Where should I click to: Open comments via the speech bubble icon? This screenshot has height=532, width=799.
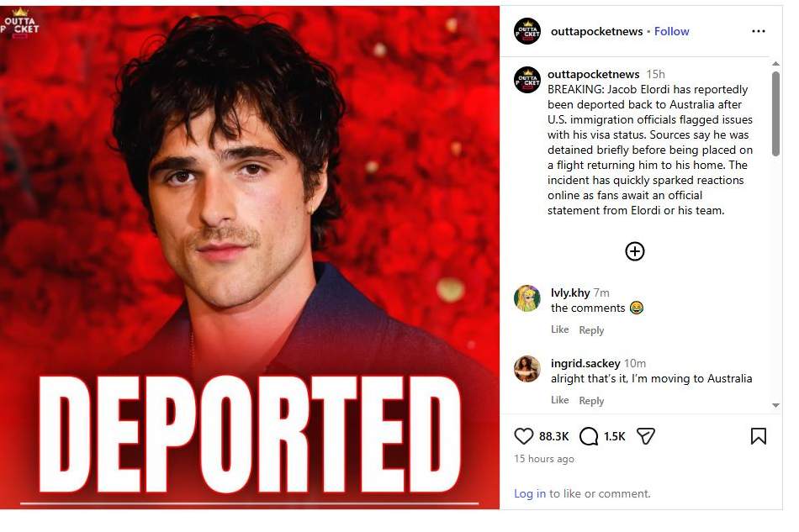589,436
